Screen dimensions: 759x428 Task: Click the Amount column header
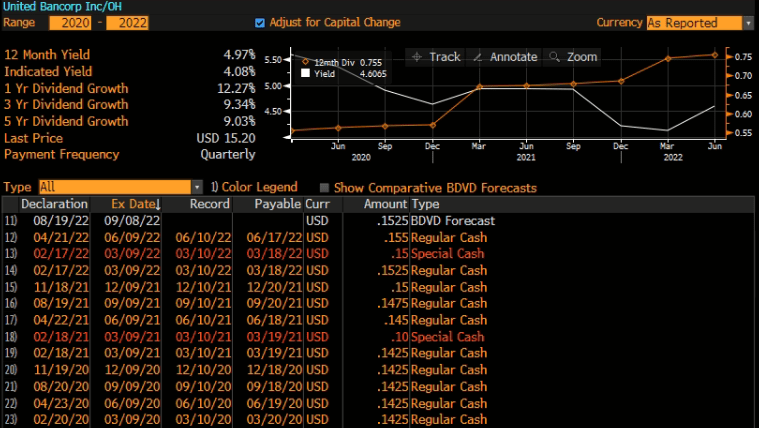coord(371,204)
